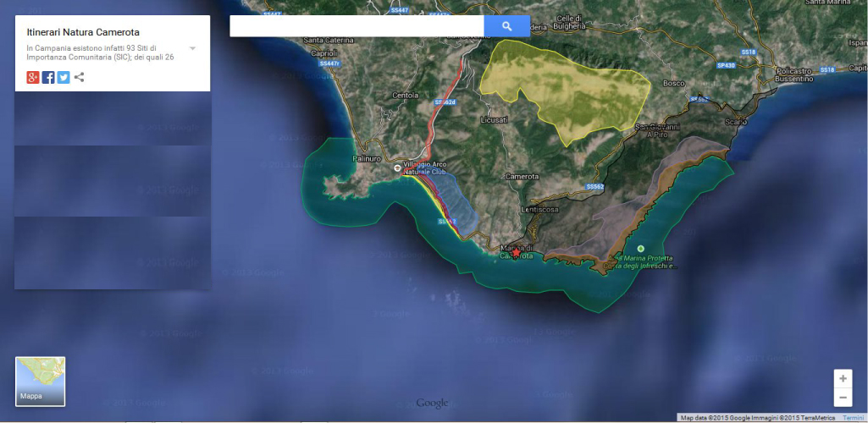This screenshot has width=868, height=423.
Task: Click the Google logo at bottom
Action: (x=432, y=403)
